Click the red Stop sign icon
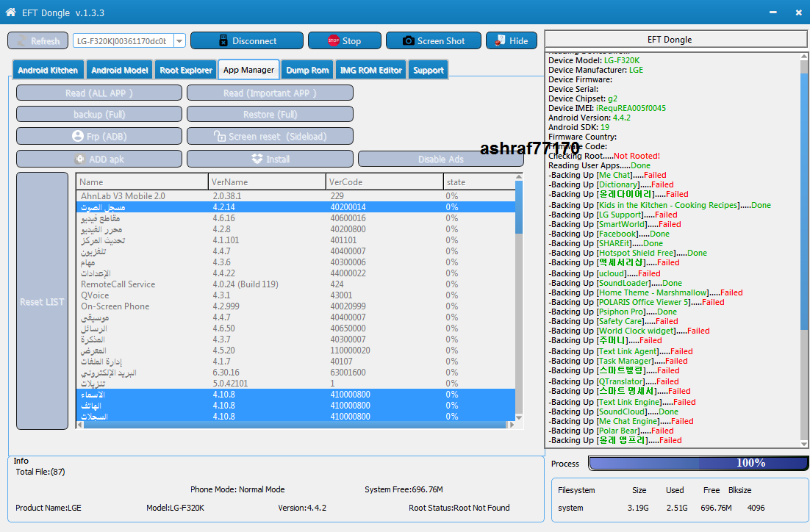Viewport: 810px width, 532px height. click(334, 40)
